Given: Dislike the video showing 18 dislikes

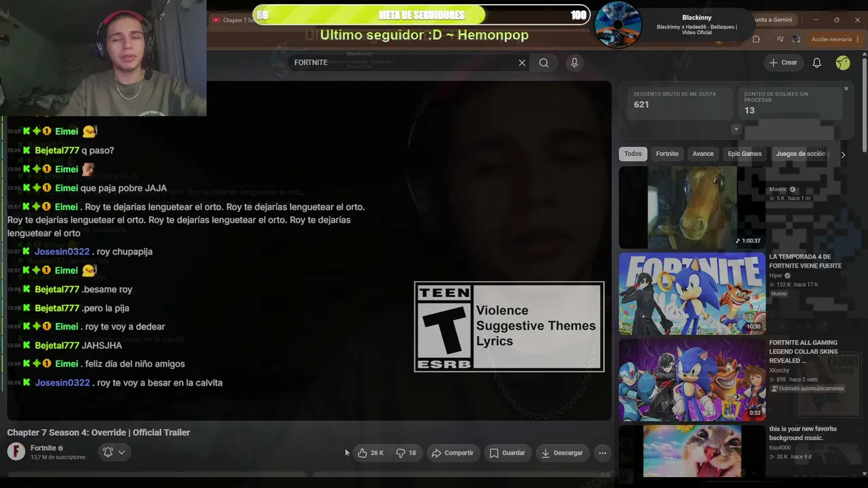Looking at the screenshot, I should [x=406, y=453].
